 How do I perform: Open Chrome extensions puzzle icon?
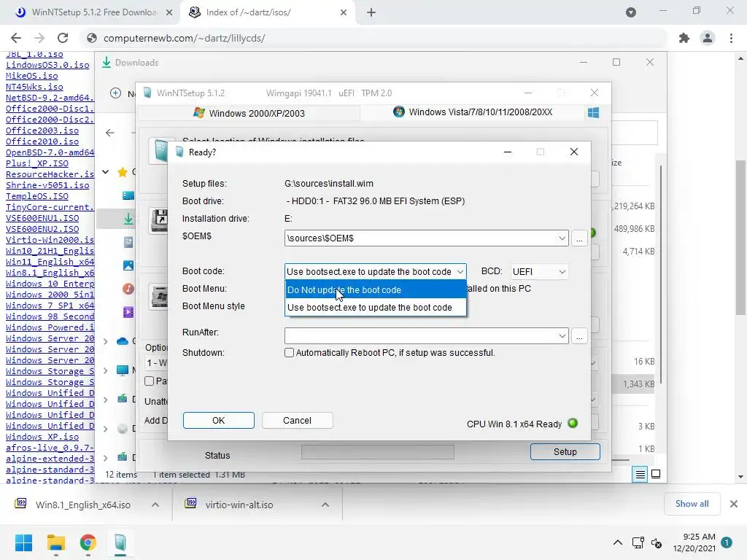point(684,38)
